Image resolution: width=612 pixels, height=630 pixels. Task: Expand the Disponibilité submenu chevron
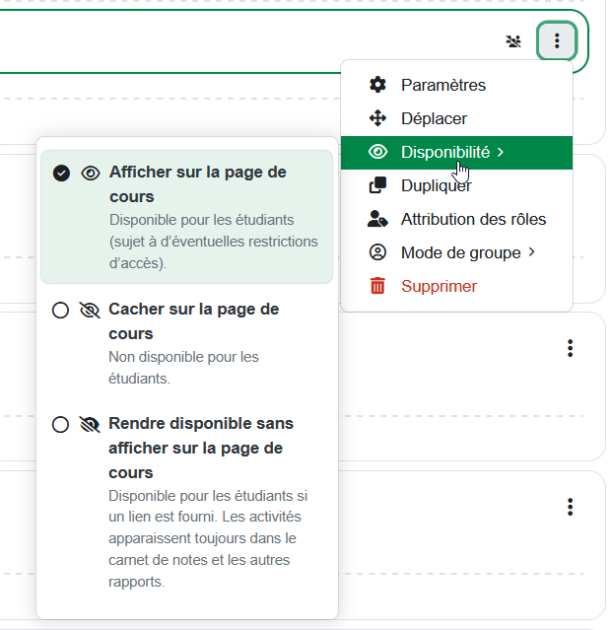click(500, 152)
